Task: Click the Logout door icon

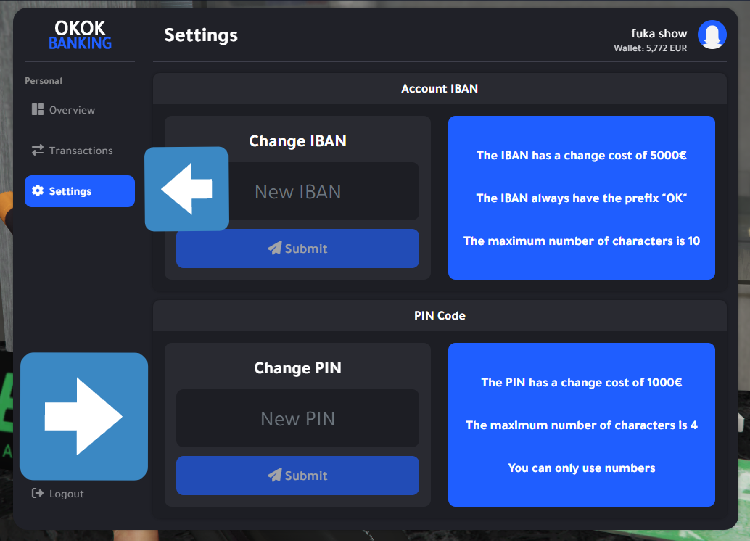Action: [x=38, y=493]
